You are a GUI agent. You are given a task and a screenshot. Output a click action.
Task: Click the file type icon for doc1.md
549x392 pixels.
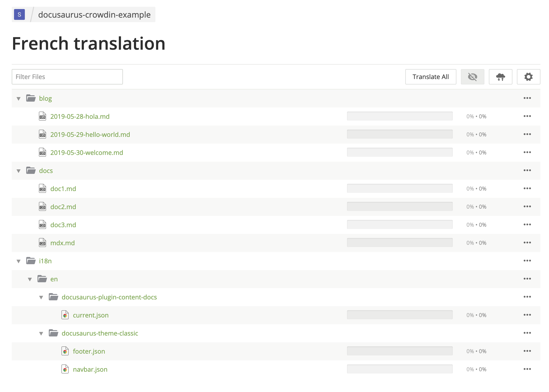tap(42, 188)
